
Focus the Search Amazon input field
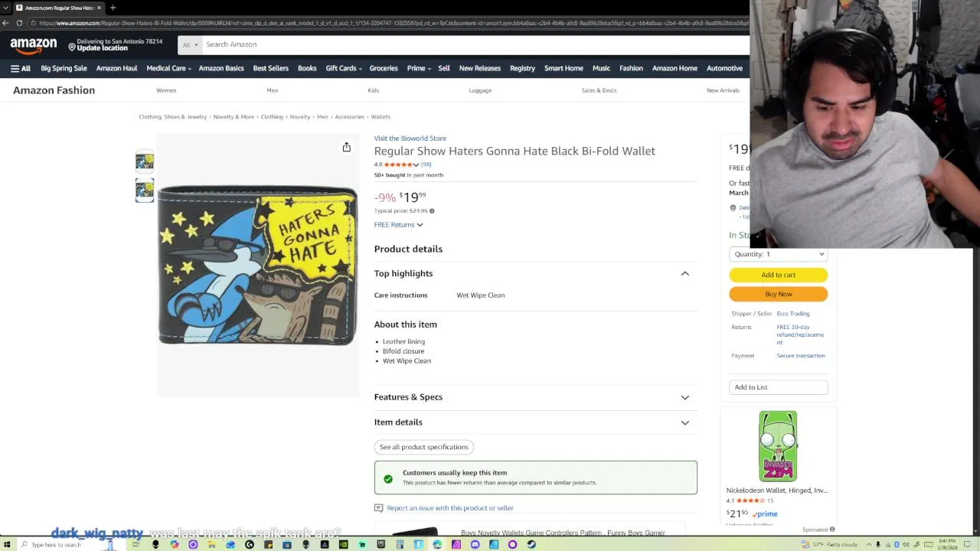click(x=475, y=44)
